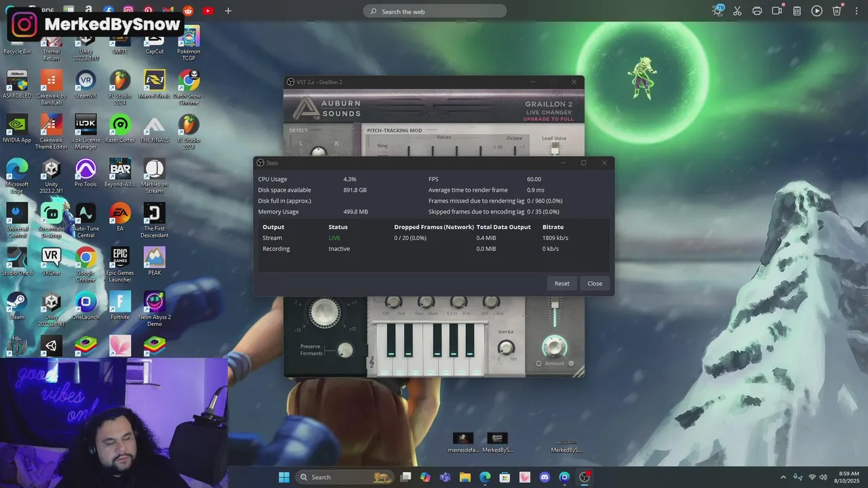Toggle the C-sharp black key in Graillon

click(x=391, y=340)
